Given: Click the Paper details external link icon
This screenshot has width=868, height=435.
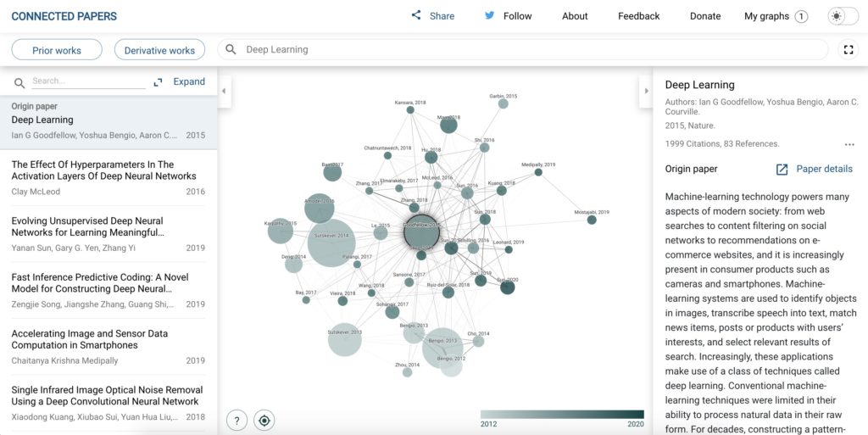Looking at the screenshot, I should (782, 170).
